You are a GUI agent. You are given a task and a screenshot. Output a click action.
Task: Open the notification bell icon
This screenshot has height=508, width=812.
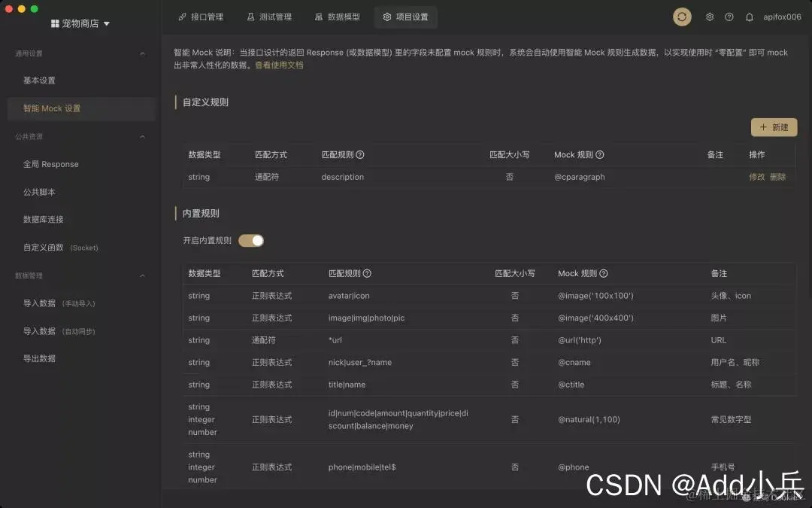(x=749, y=17)
